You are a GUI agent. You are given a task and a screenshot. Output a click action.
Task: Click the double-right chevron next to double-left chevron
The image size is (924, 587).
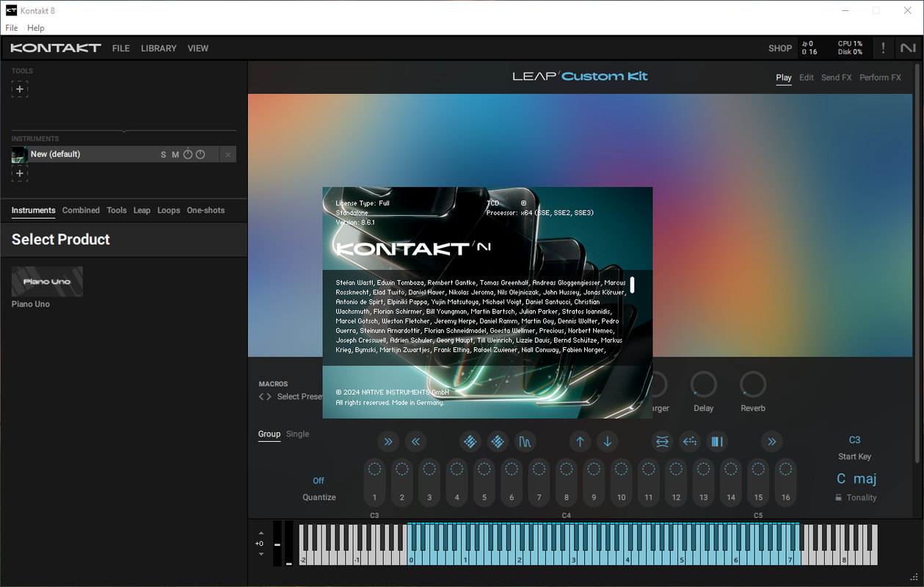click(388, 441)
